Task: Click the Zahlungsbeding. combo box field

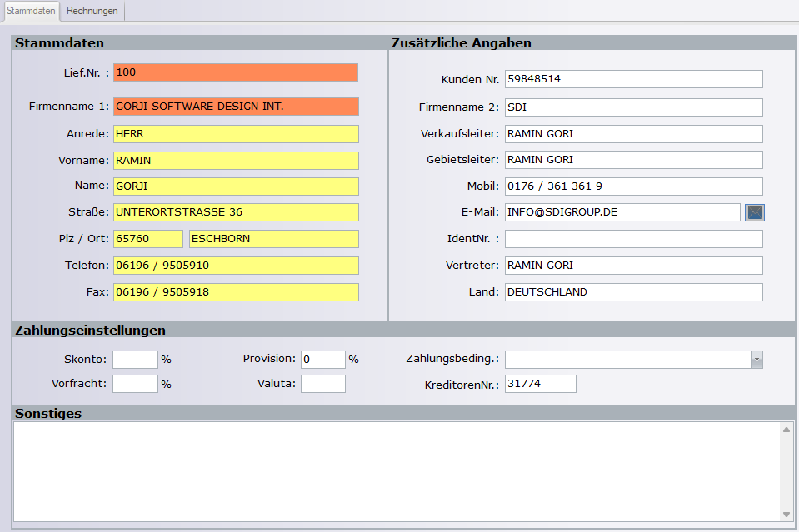Action: tap(634, 360)
